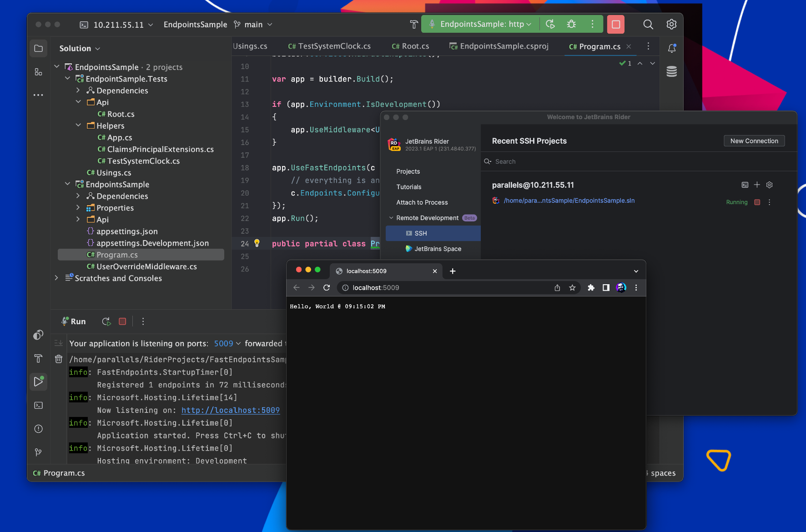
Task: Collapse the Helpers folder
Action: point(78,125)
